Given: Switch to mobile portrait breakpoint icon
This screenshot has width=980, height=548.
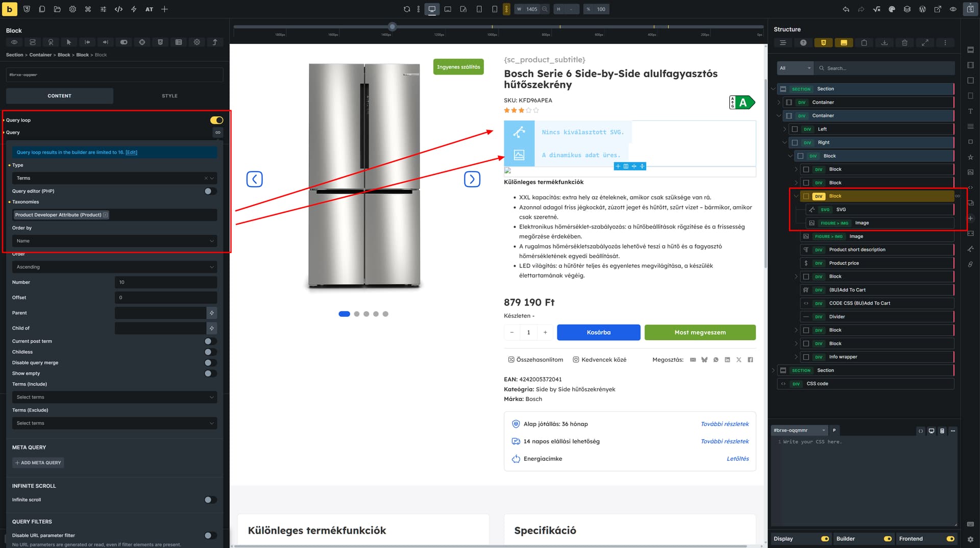Looking at the screenshot, I should tap(495, 9).
